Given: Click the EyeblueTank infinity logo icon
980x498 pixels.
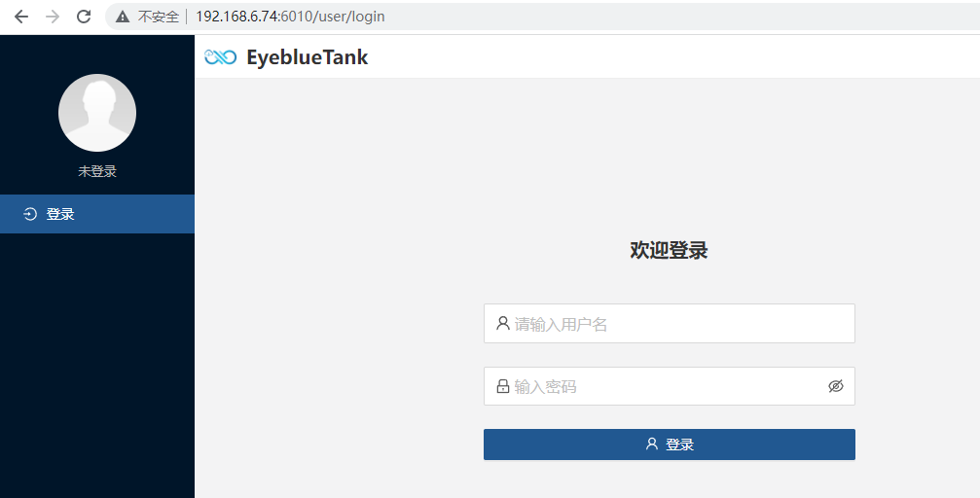Looking at the screenshot, I should click(x=221, y=57).
